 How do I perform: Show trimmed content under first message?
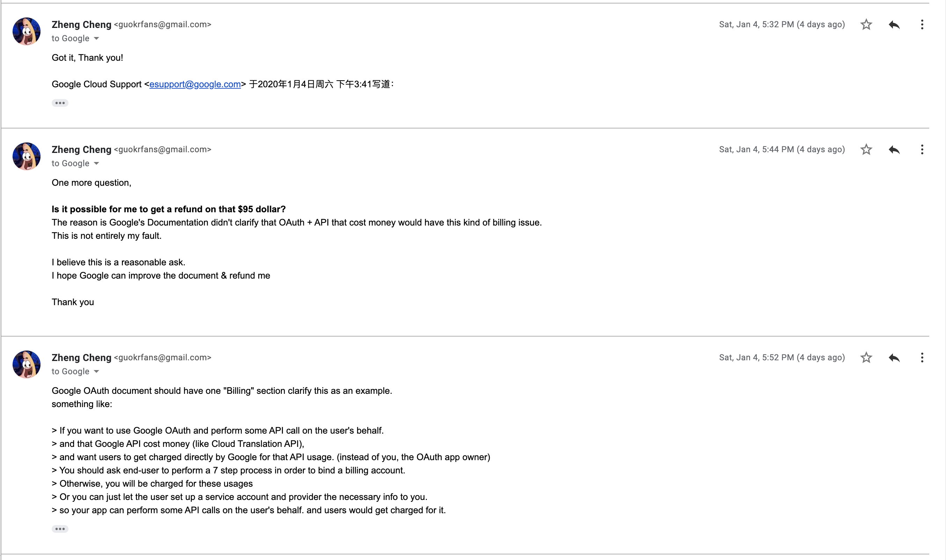[x=60, y=103]
